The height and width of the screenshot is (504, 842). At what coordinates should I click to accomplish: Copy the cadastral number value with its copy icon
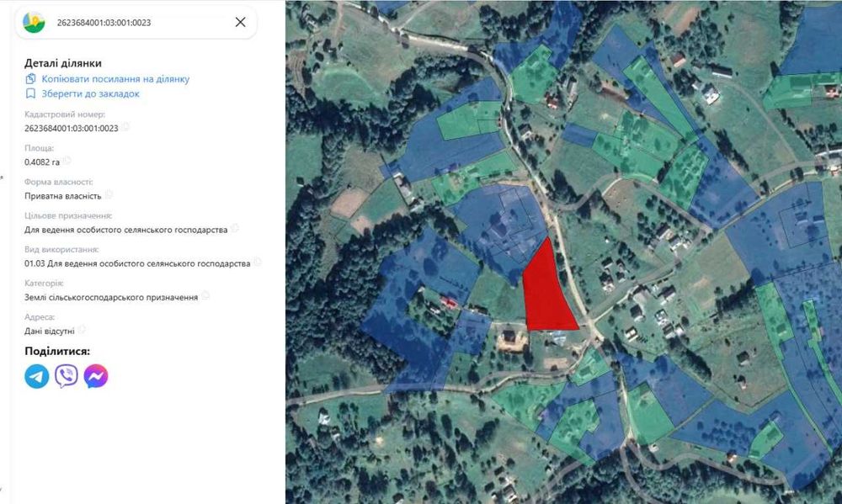pos(125,127)
